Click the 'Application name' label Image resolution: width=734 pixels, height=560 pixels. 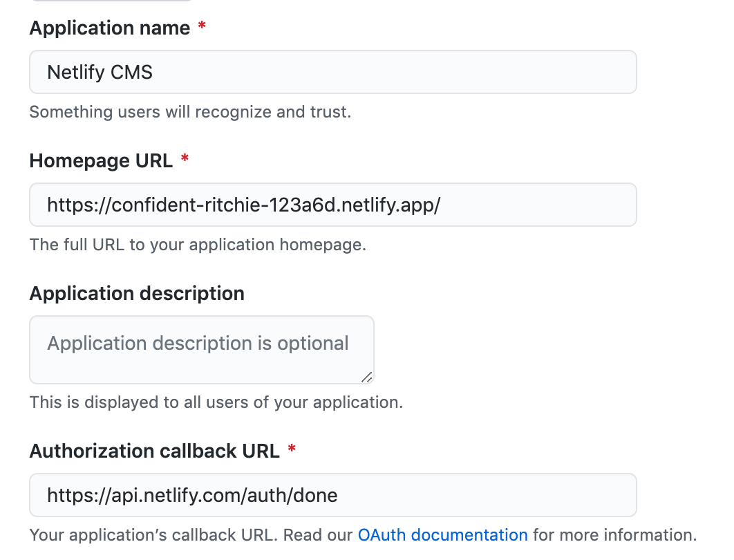point(110,28)
